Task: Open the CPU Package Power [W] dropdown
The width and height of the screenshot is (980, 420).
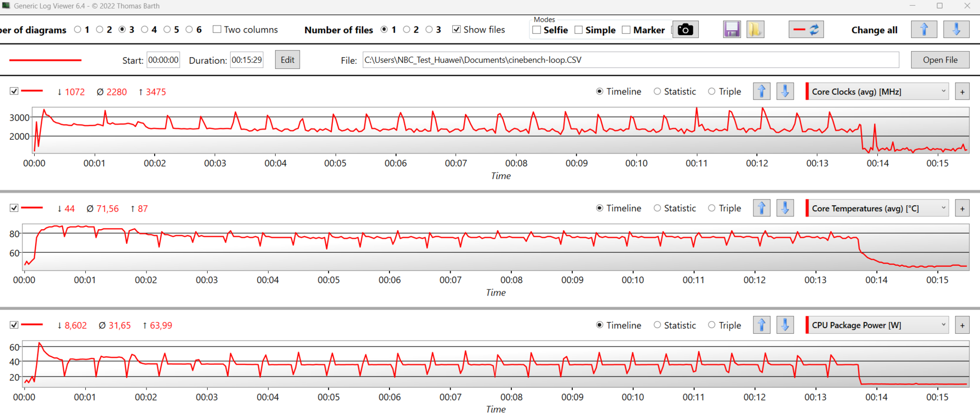Action: point(877,326)
